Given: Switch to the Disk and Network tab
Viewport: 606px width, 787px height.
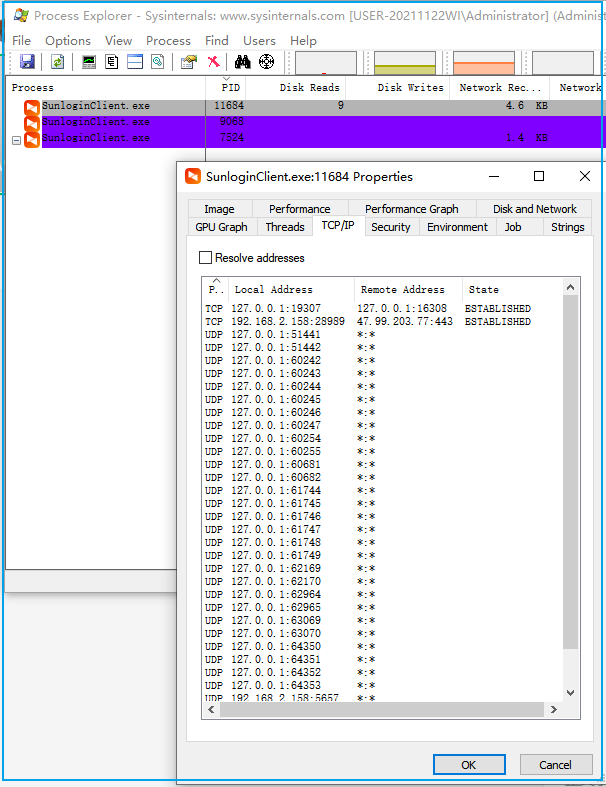Looking at the screenshot, I should (535, 209).
